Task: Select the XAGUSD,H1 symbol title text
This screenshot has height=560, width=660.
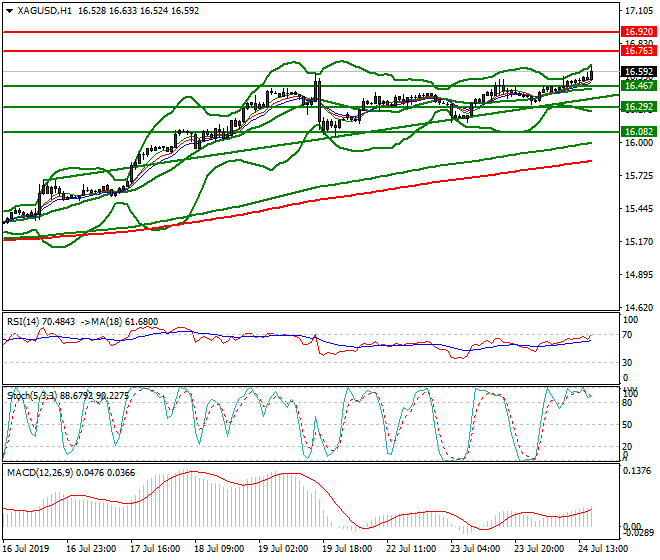Action: click(x=45, y=11)
